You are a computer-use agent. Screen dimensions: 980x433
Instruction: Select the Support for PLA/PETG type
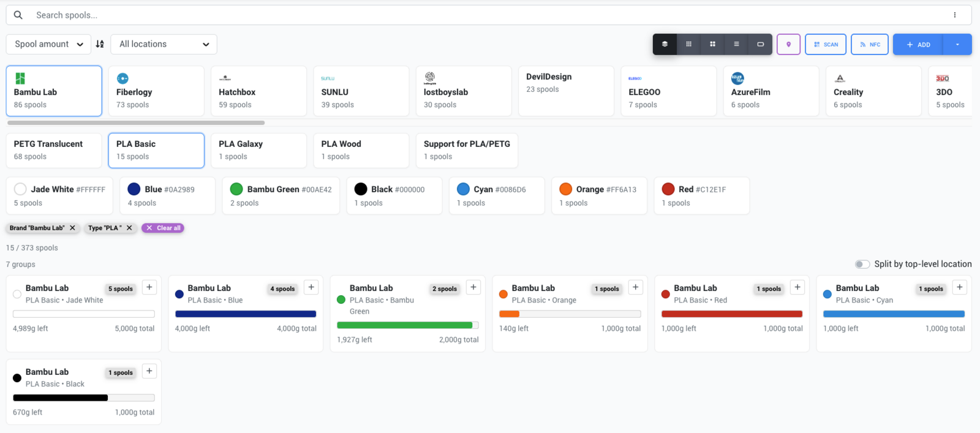click(467, 151)
